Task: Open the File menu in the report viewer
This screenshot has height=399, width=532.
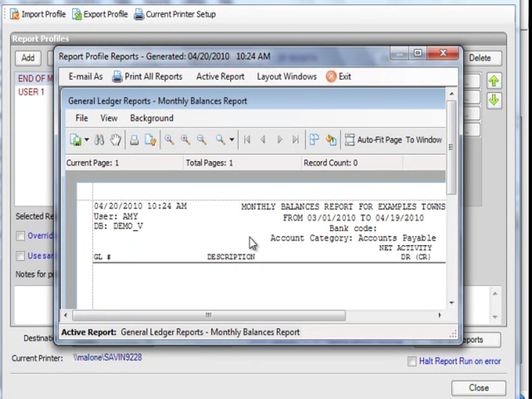Action: click(x=81, y=118)
